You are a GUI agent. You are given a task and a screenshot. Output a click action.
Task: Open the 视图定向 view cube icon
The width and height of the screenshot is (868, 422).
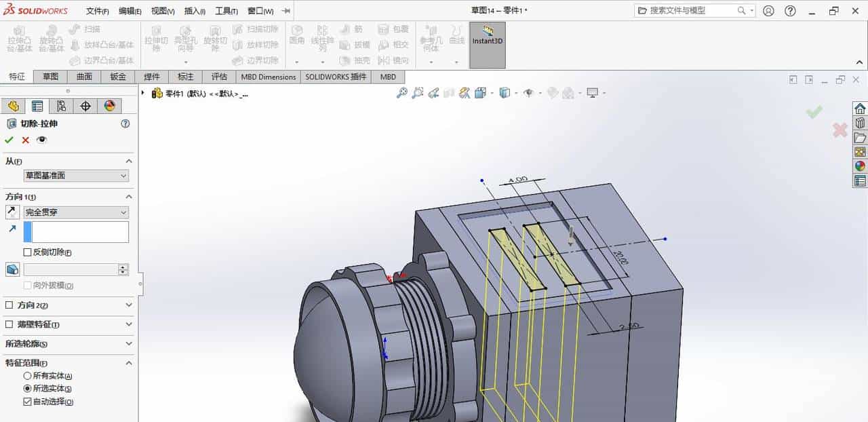(x=505, y=93)
